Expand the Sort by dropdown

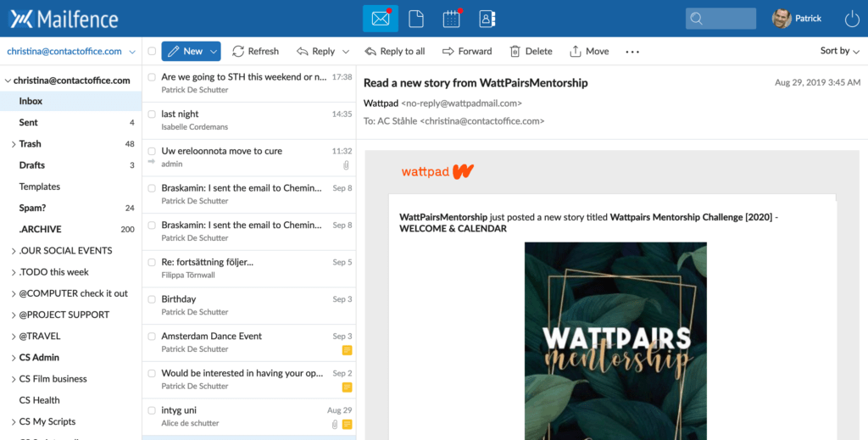tap(840, 51)
